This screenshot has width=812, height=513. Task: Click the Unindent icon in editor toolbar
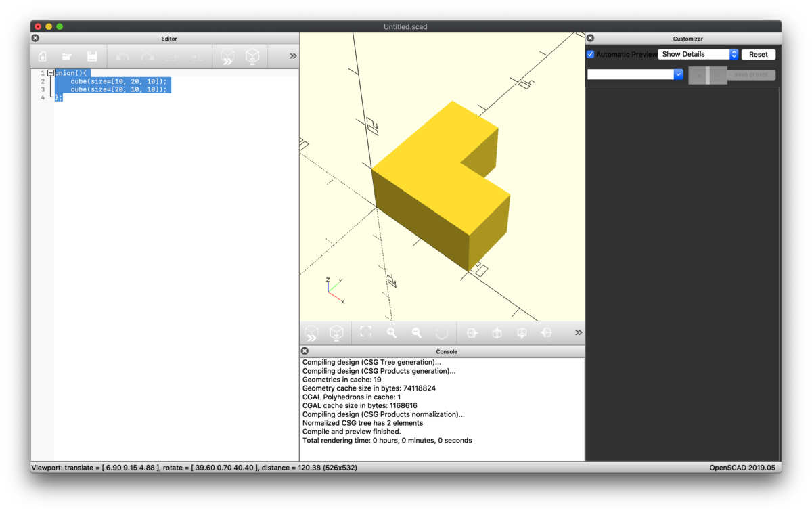coord(172,57)
